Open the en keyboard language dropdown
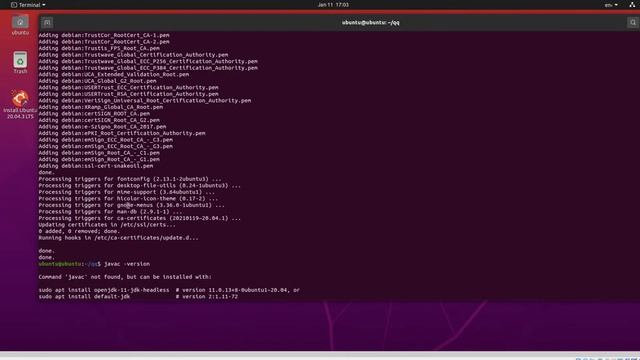Image resolution: width=640 pixels, height=360 pixels. pos(611,5)
